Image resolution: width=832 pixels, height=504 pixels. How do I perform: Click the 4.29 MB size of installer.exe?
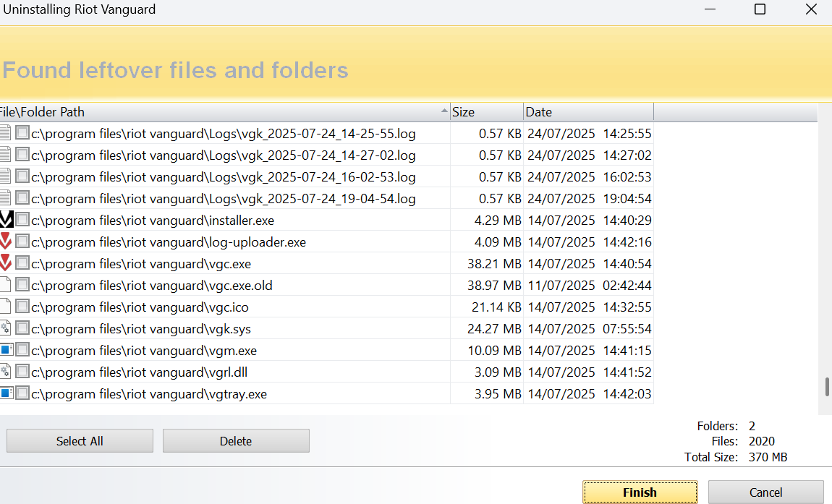498,221
